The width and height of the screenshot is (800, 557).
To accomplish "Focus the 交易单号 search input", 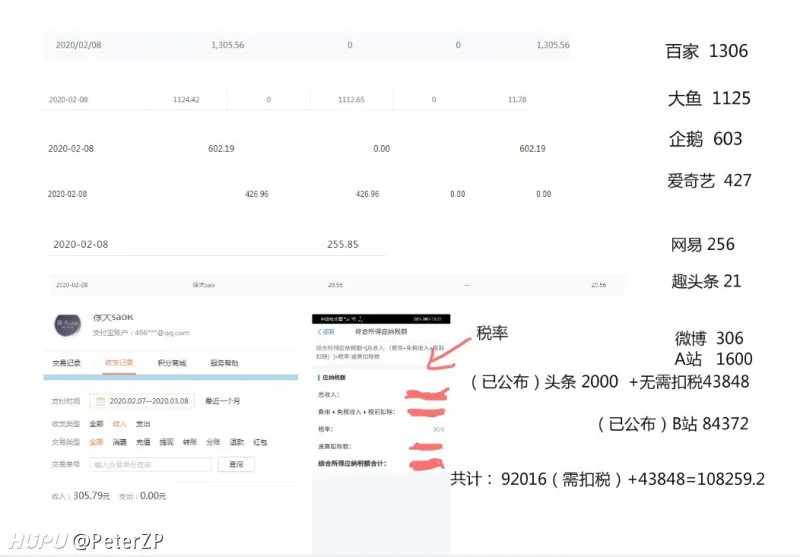I will [x=151, y=465].
